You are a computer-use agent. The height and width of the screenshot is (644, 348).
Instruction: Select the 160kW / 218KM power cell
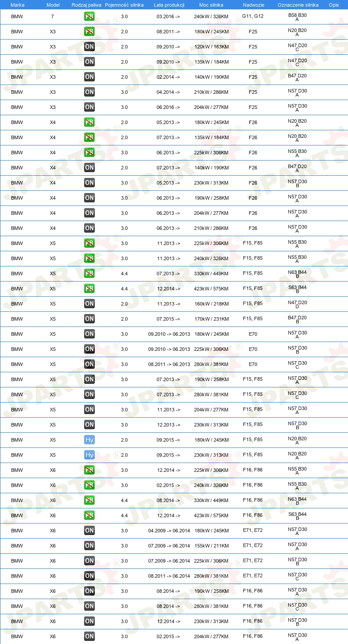[211, 304]
